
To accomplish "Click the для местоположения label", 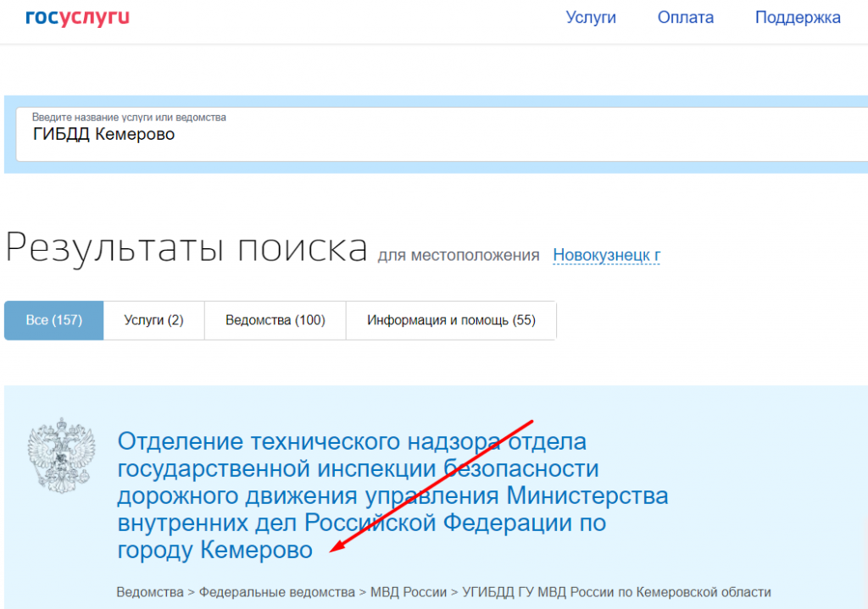I will [x=459, y=255].
